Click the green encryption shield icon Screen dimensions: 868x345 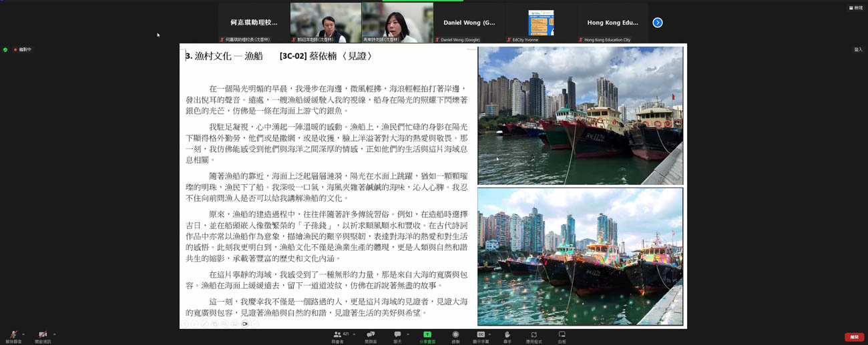pos(5,49)
